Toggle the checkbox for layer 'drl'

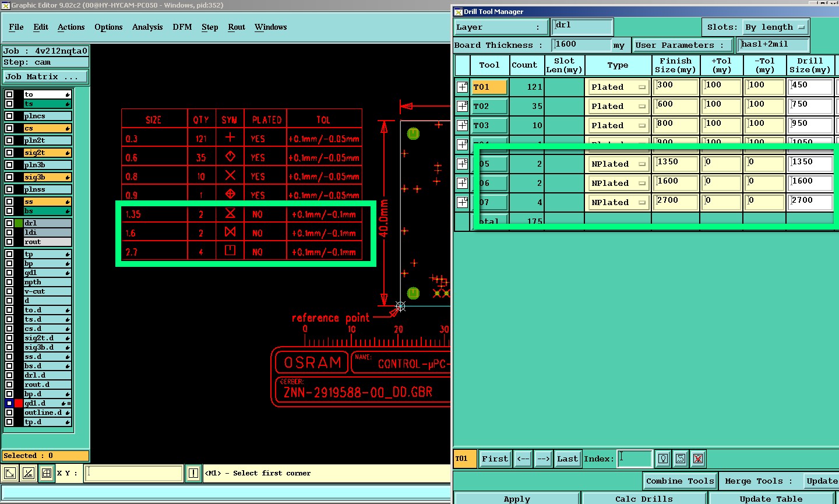point(9,223)
